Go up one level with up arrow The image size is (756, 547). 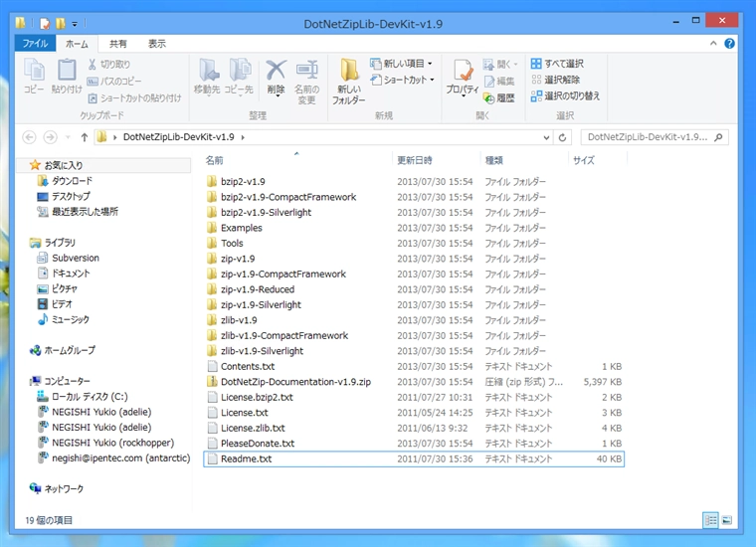pyautogui.click(x=85, y=137)
